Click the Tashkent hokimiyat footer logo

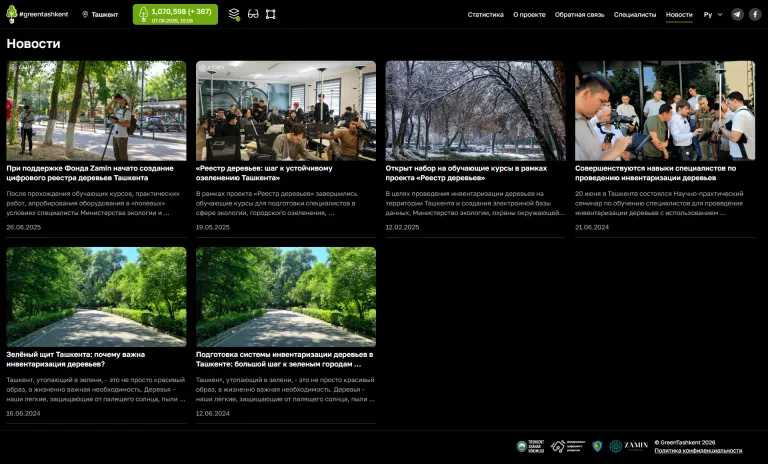[530, 446]
